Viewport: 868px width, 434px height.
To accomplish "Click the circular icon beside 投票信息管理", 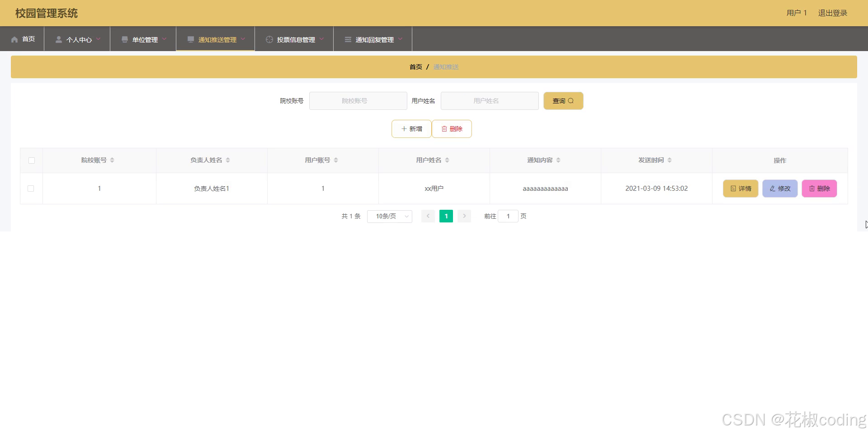I will click(269, 39).
